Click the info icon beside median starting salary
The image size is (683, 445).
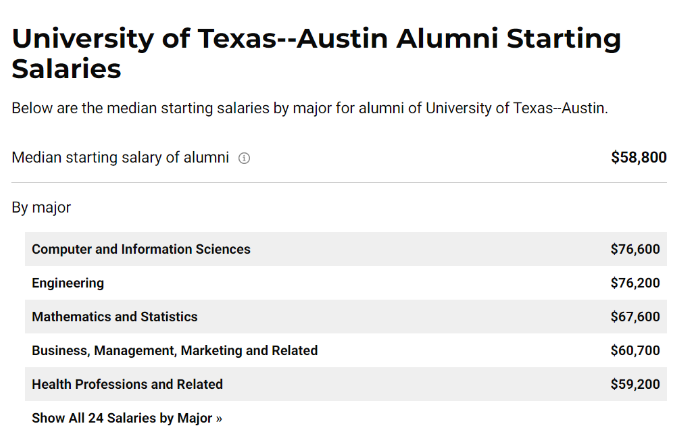(x=244, y=158)
